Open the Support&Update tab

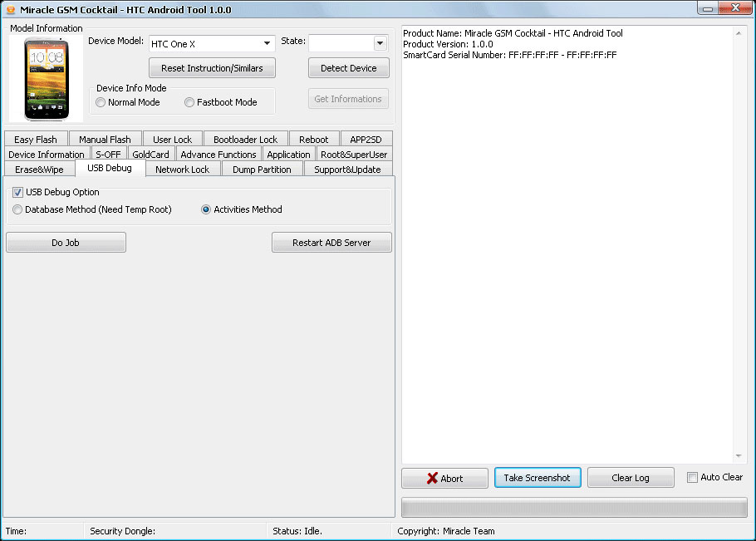pos(347,170)
